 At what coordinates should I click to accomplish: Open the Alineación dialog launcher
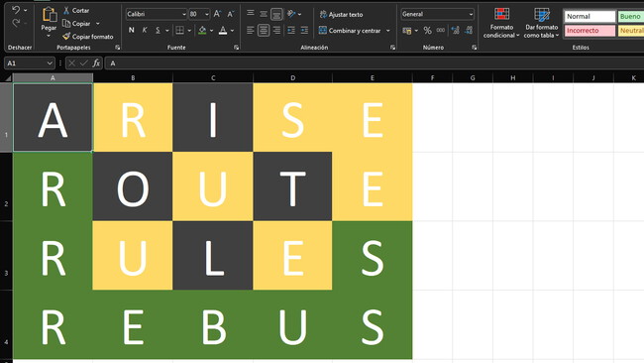[392, 48]
